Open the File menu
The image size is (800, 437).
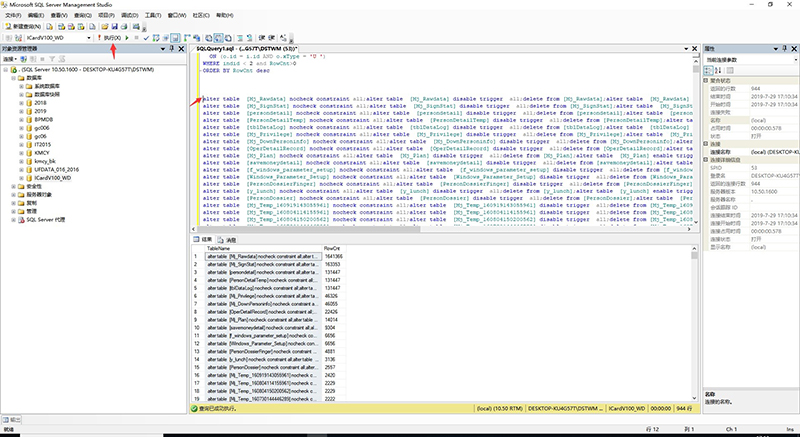tap(13, 15)
